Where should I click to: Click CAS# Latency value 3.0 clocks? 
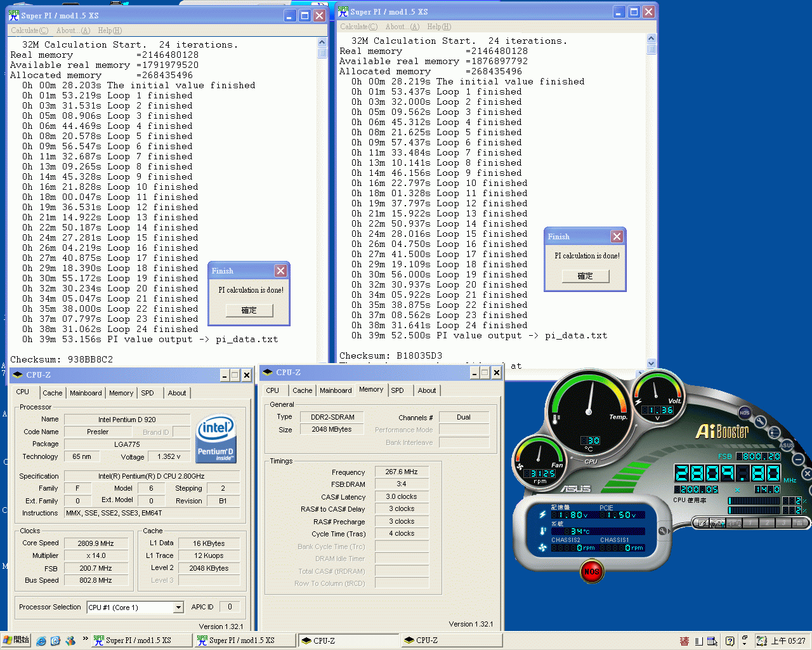(401, 496)
